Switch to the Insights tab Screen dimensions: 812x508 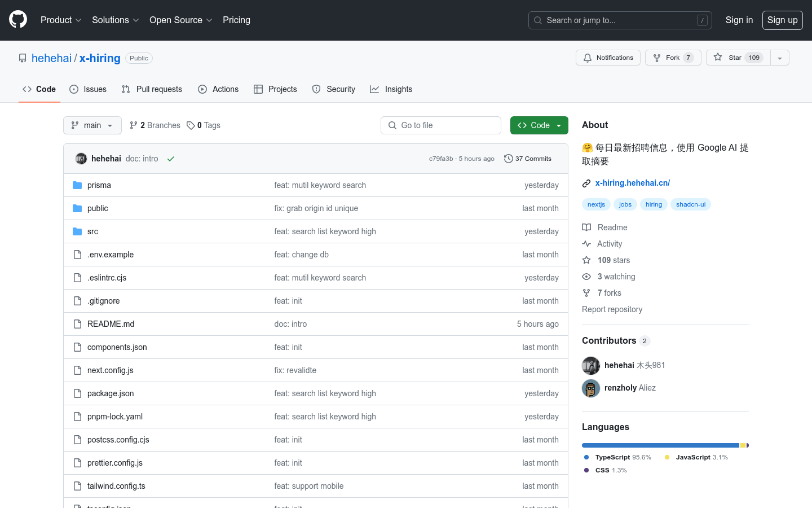click(391, 89)
